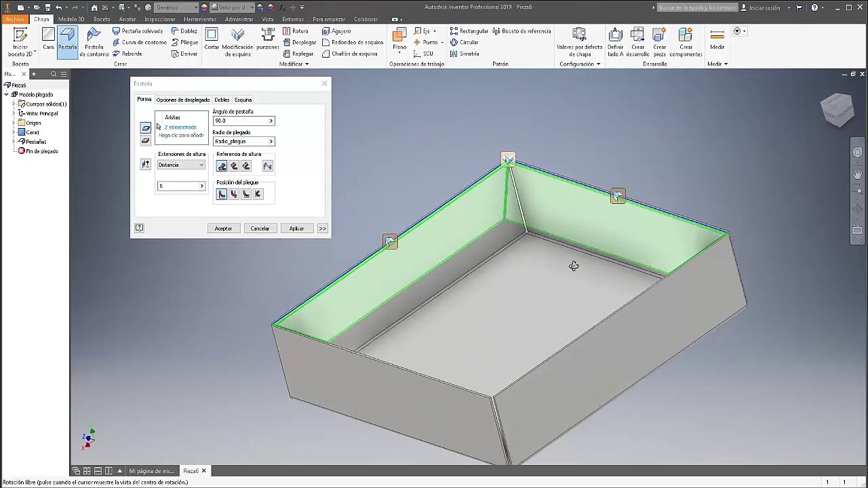Viewport: 868px width, 488px height.
Task: Select the Chaflán de esquina tool
Action: 350,54
